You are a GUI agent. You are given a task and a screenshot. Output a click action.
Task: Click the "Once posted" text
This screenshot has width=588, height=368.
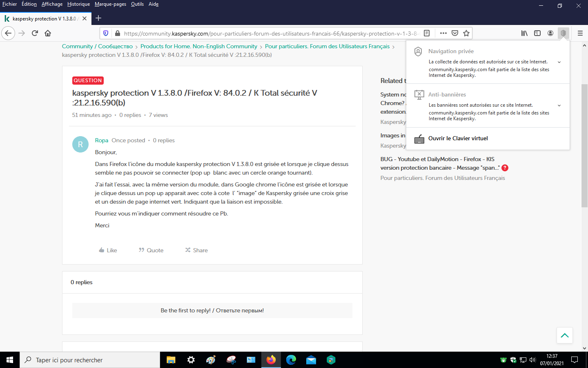pos(128,141)
